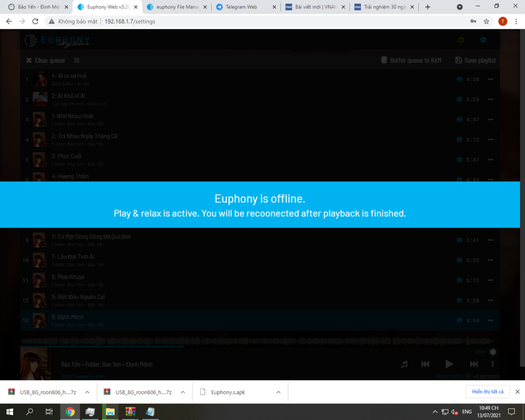Skip to next track

tap(474, 364)
